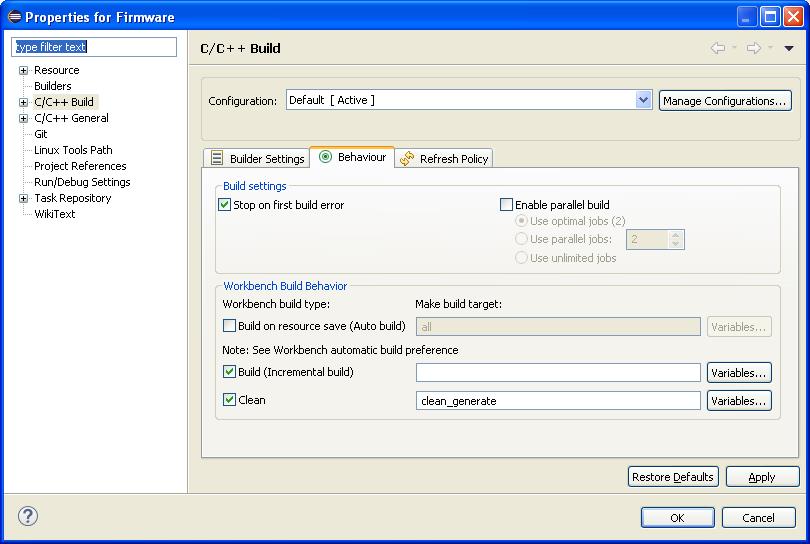Click Manage Configurations button
The height and width of the screenshot is (544, 810).
click(x=725, y=101)
